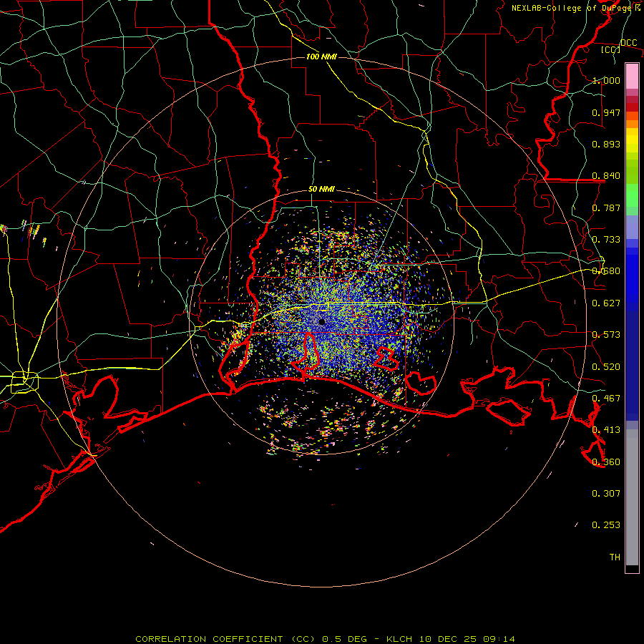Select the 0.413 scale value
Image resolution: width=644 pixels, height=644 pixels.
pos(606,430)
